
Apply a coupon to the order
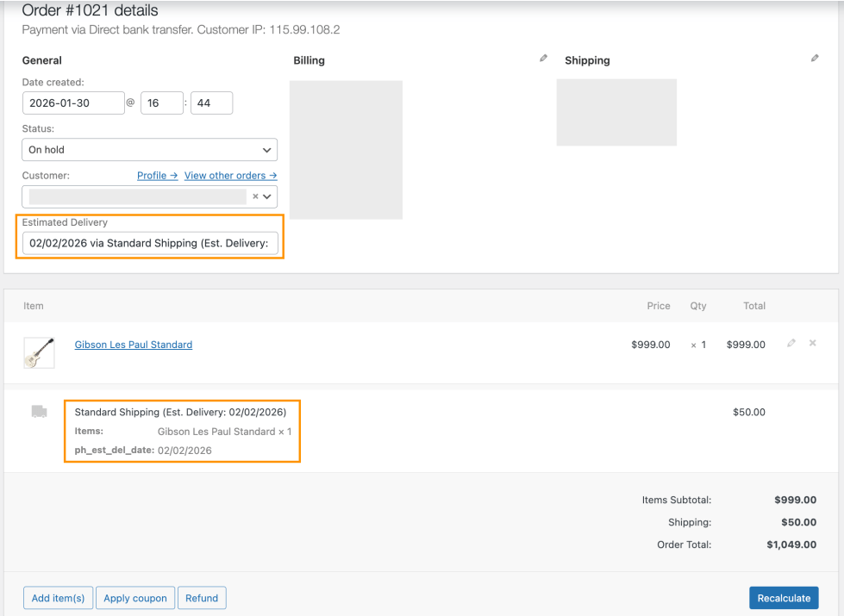pyautogui.click(x=134, y=597)
